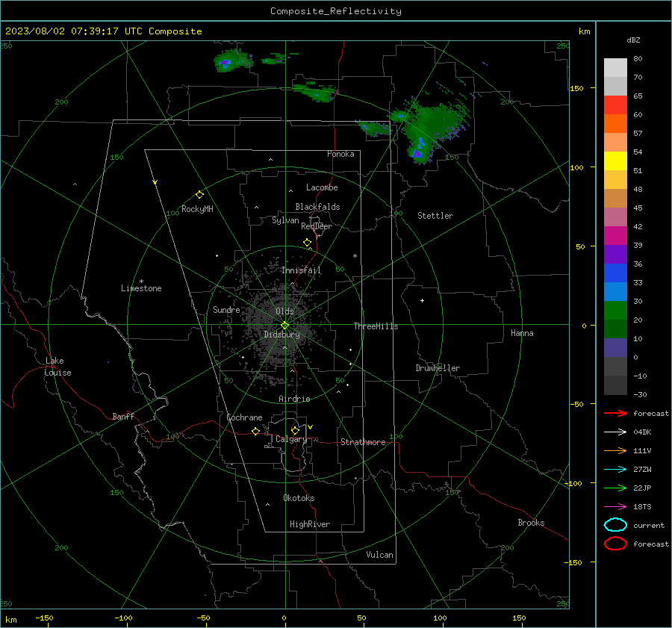The height and width of the screenshot is (628, 672).
Task: Click the Olds town label
Action: [x=284, y=311]
